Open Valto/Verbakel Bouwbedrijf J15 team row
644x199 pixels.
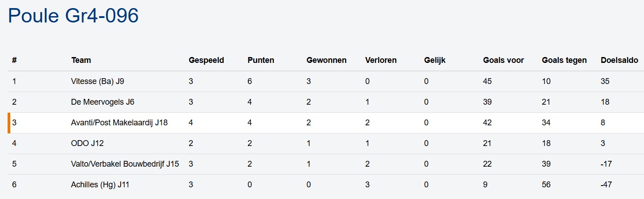pos(125,164)
